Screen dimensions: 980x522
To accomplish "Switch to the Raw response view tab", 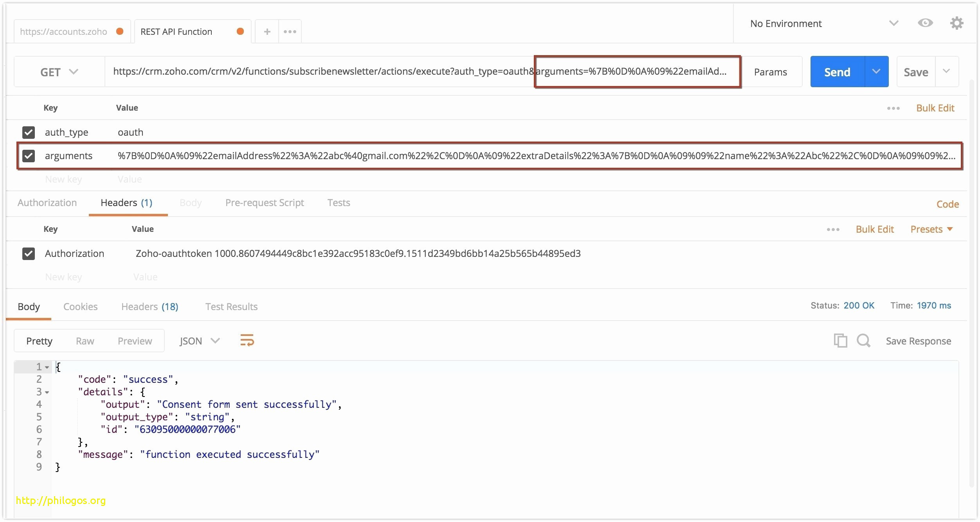I will [85, 340].
